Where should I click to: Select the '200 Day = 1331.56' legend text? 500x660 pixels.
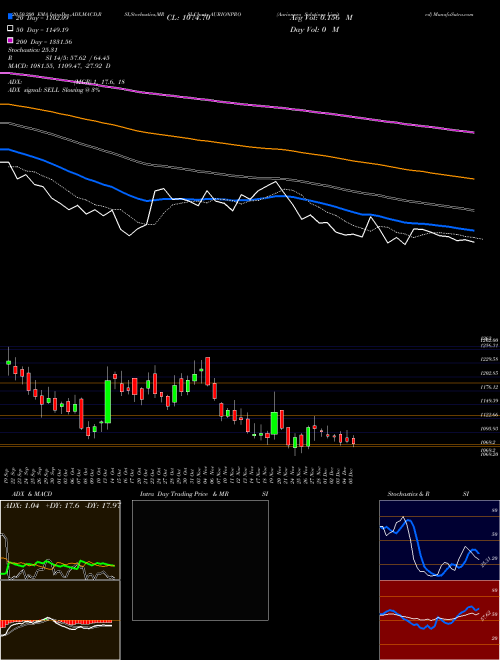(44, 42)
